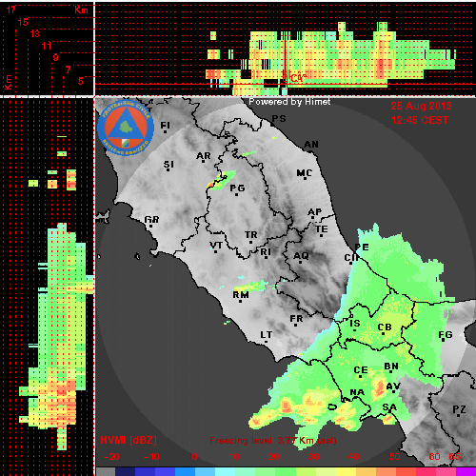Click the date text "25 Aug 2013"
This screenshot has width=476, height=476.
click(x=421, y=106)
